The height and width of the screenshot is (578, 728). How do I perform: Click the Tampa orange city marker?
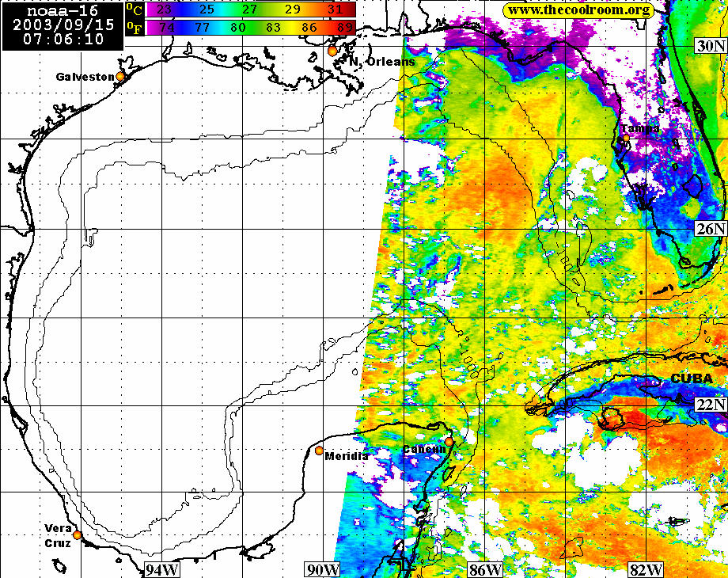pyautogui.click(x=626, y=138)
